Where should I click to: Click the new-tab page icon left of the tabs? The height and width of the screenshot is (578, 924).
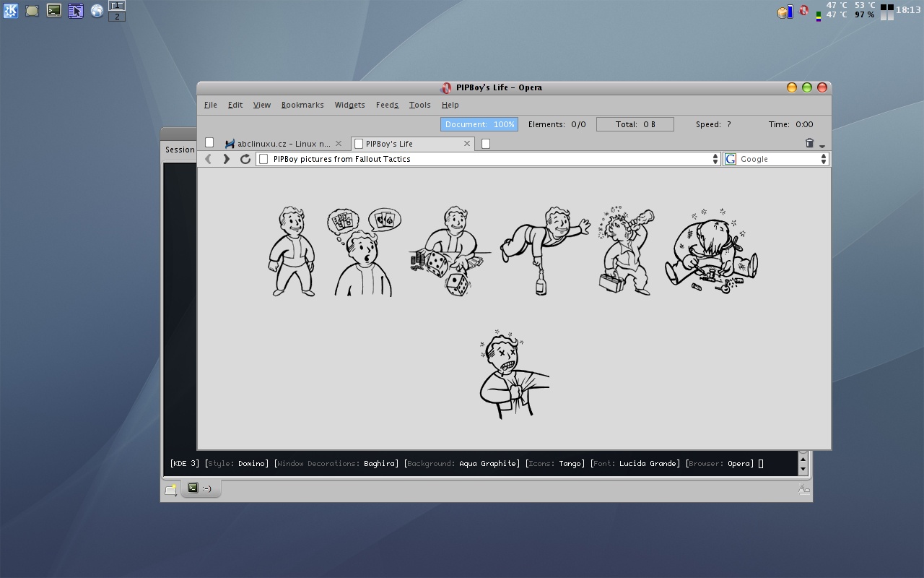tap(209, 142)
